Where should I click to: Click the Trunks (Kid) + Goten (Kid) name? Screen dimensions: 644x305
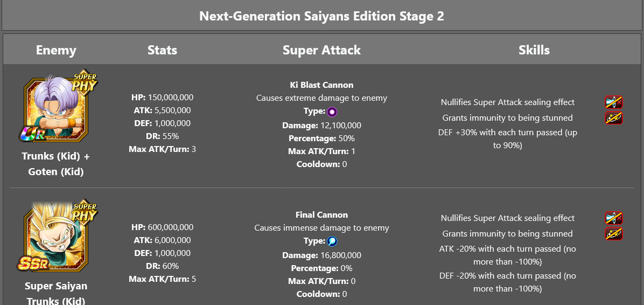56,164
